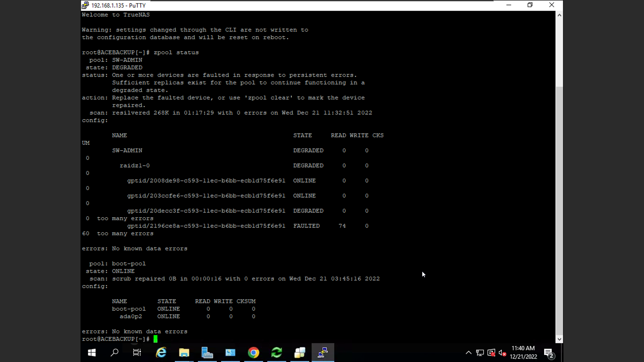Click the green terminal cursor prompt
Image resolution: width=644 pixels, height=362 pixels.
[155, 339]
